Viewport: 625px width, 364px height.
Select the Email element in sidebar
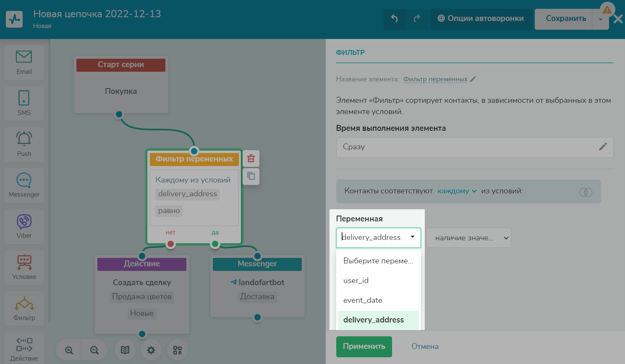click(24, 62)
